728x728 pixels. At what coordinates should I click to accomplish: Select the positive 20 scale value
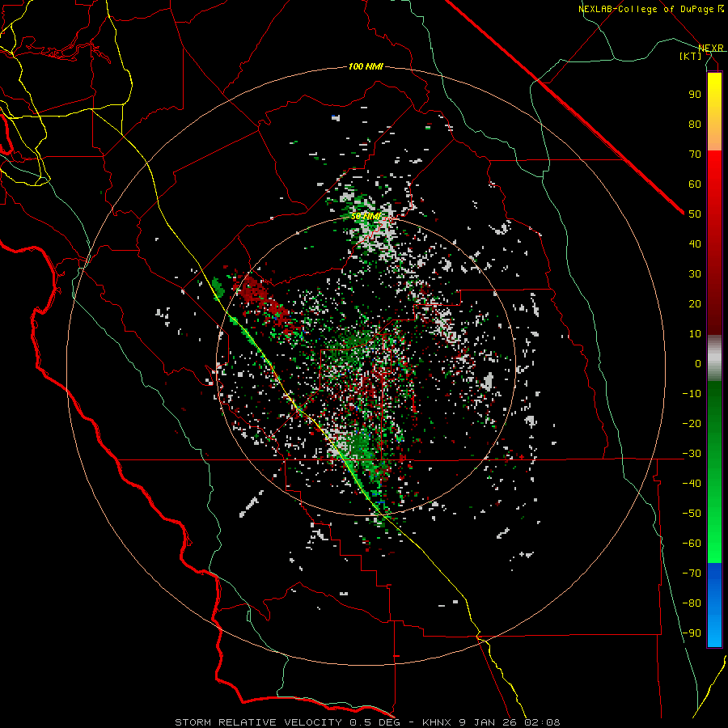click(x=695, y=304)
